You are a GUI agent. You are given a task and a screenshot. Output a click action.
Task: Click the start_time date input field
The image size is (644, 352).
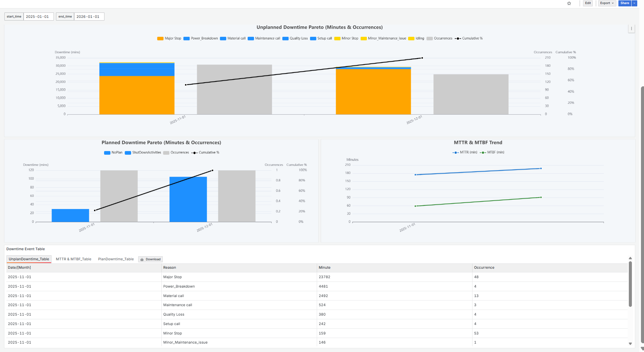coord(38,17)
